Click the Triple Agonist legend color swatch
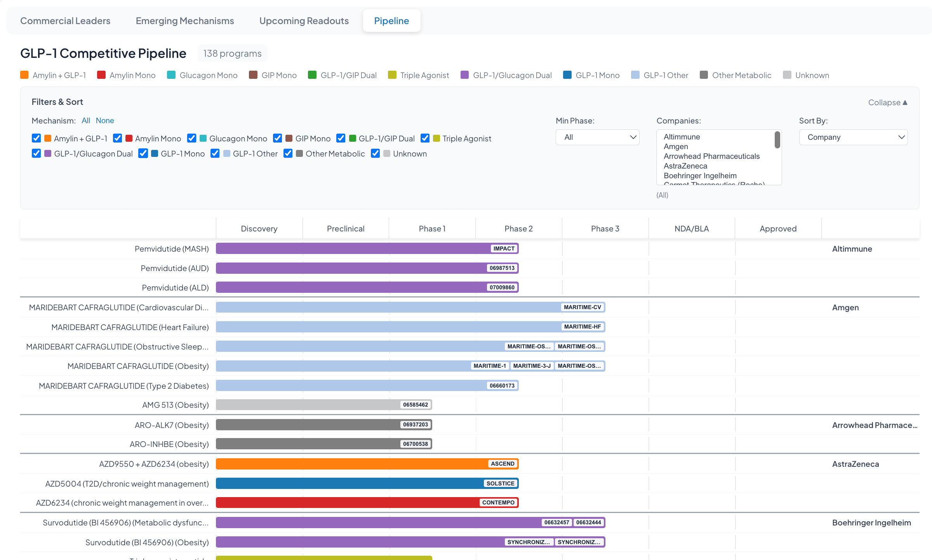This screenshot has width=932, height=560. (392, 75)
